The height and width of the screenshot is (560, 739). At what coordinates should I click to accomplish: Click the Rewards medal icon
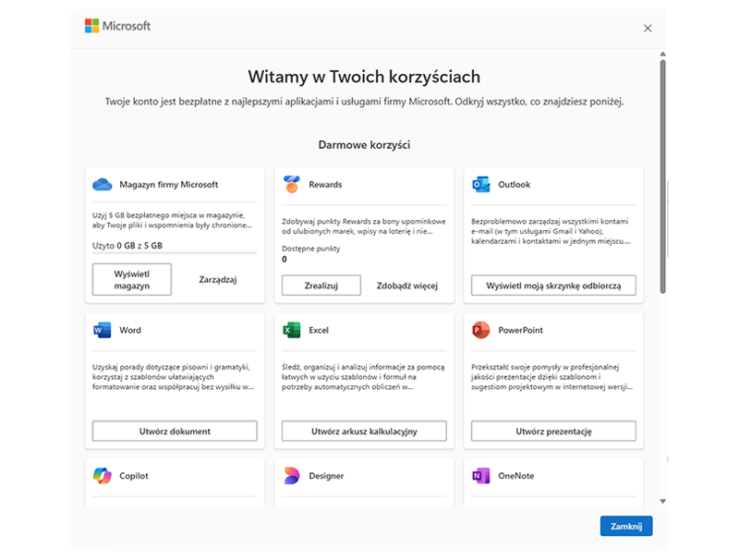[x=292, y=184]
